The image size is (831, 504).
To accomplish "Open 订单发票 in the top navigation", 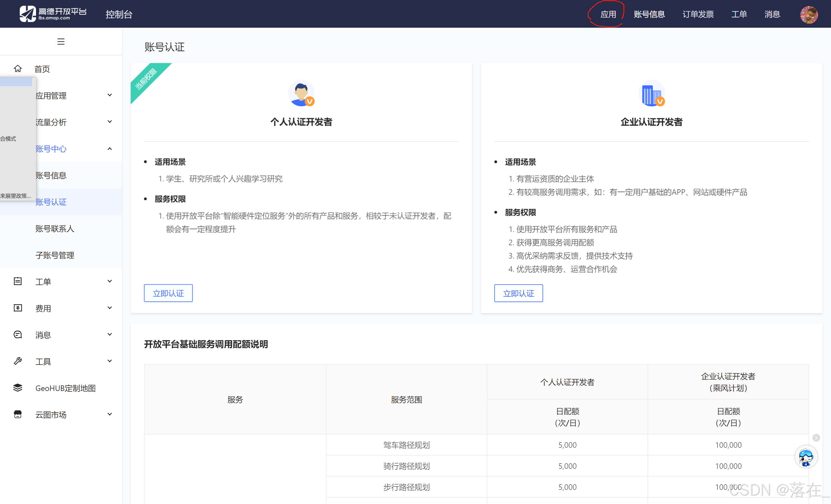I will point(698,14).
